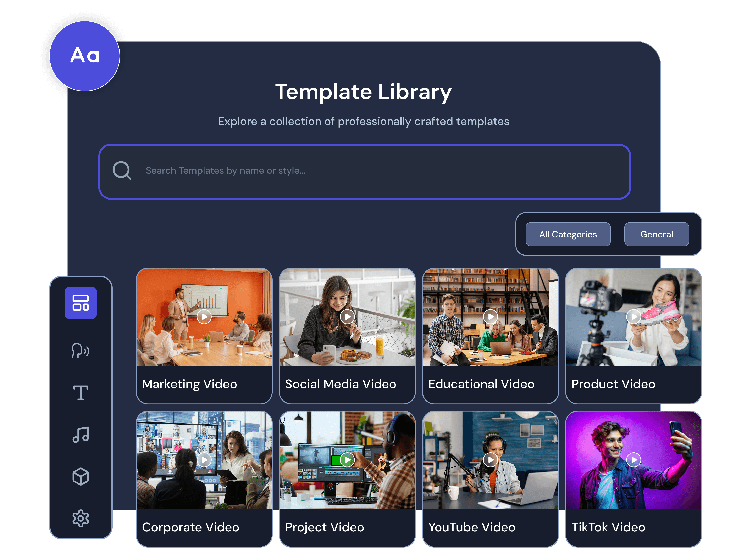This screenshot has width=747, height=560.
Task: Play the Social Media Video preview
Action: point(347,317)
